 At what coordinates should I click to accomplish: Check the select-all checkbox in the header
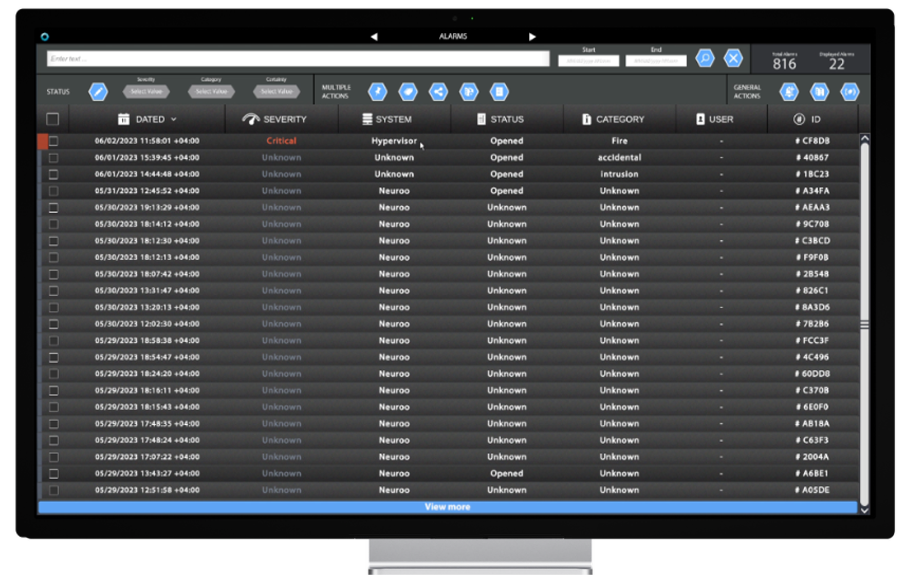[52, 118]
